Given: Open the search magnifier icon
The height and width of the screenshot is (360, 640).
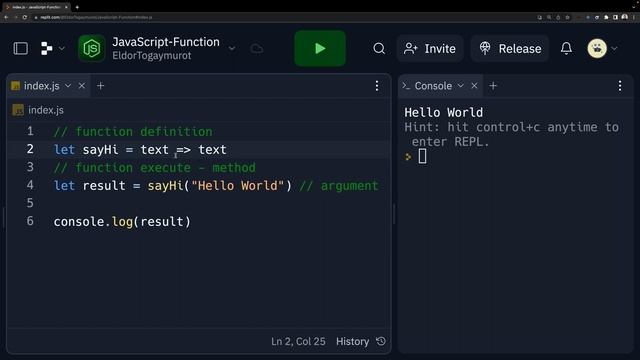Looking at the screenshot, I should coord(379,49).
